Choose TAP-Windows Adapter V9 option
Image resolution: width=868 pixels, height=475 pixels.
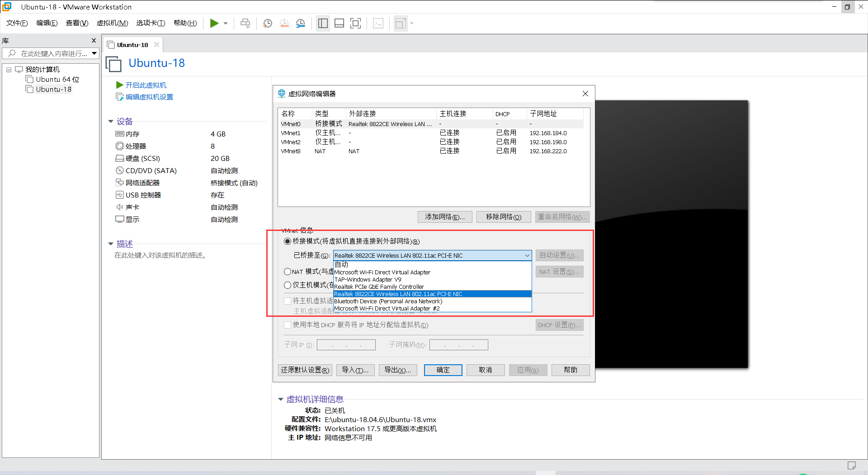[432, 279]
